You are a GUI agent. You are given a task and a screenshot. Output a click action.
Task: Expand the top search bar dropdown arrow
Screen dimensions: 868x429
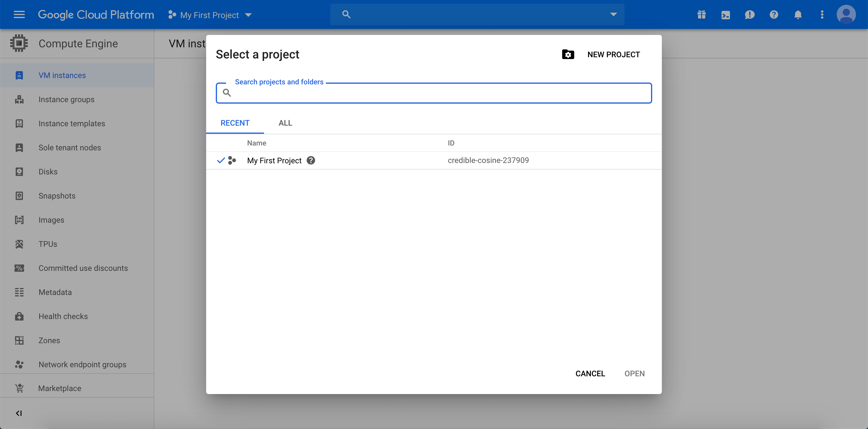613,14
